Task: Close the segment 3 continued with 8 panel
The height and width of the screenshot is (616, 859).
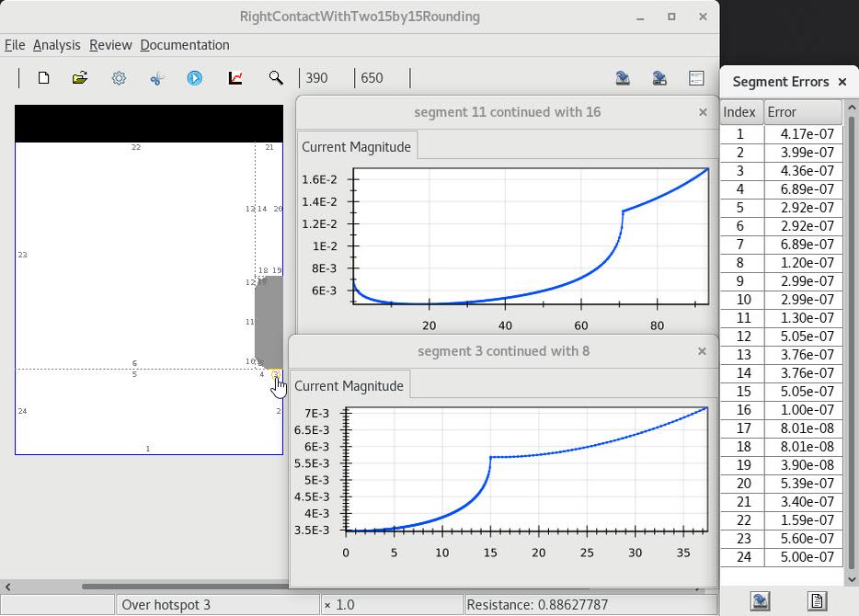Action: 702,351
